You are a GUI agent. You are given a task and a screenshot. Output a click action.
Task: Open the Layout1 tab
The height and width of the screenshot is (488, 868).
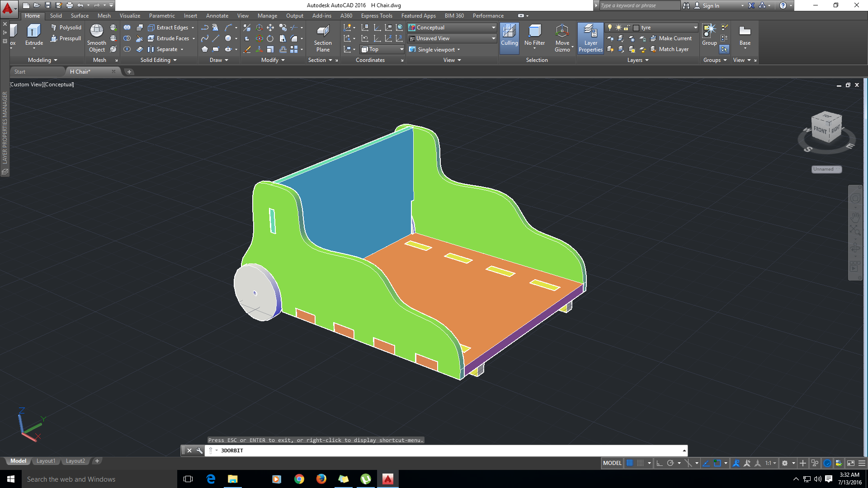pyautogui.click(x=46, y=461)
